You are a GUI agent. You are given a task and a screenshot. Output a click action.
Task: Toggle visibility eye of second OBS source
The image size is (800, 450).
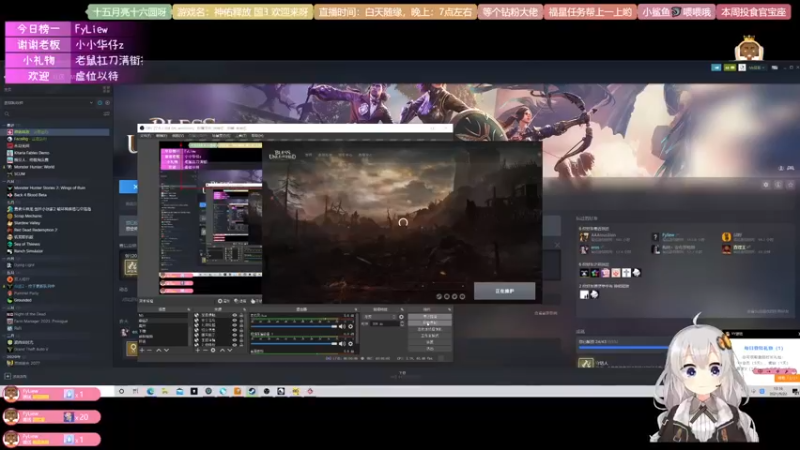coord(235,320)
